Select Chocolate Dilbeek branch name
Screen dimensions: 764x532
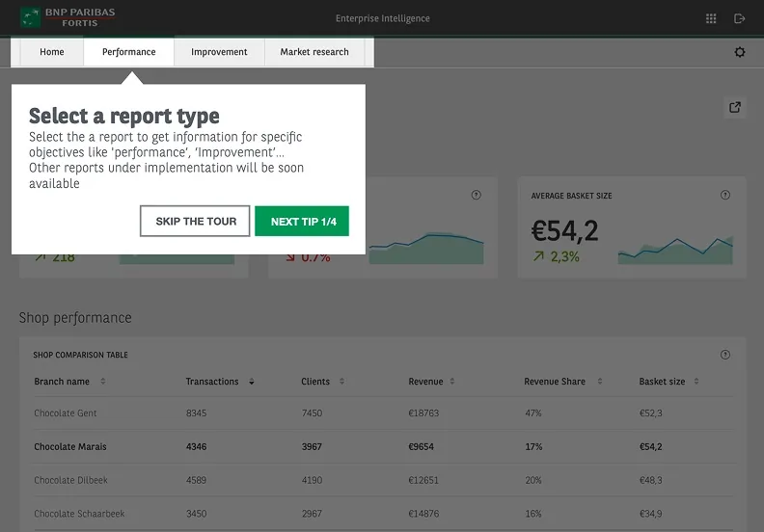coord(70,480)
